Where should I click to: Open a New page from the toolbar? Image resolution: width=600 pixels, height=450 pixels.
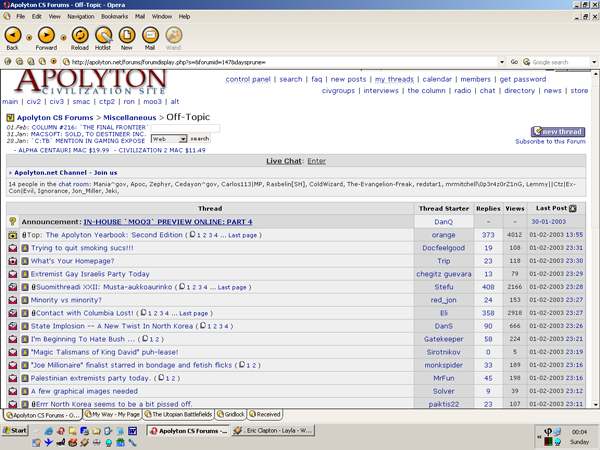tap(127, 36)
